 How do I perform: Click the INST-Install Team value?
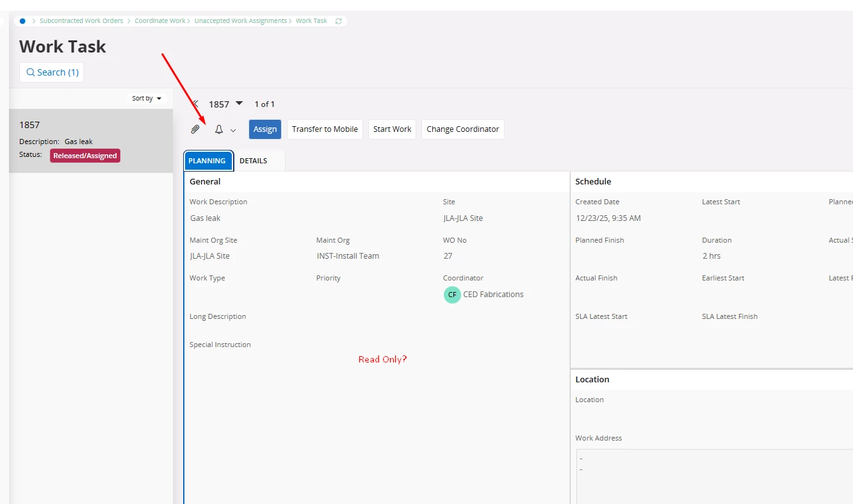(348, 256)
